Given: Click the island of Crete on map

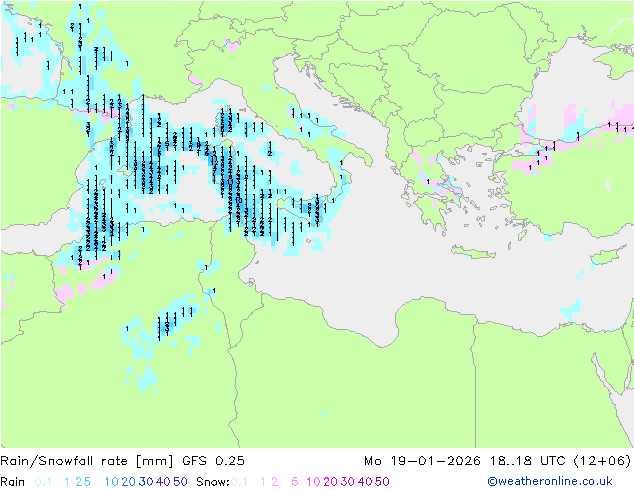Looking at the screenshot, I should [472, 252].
